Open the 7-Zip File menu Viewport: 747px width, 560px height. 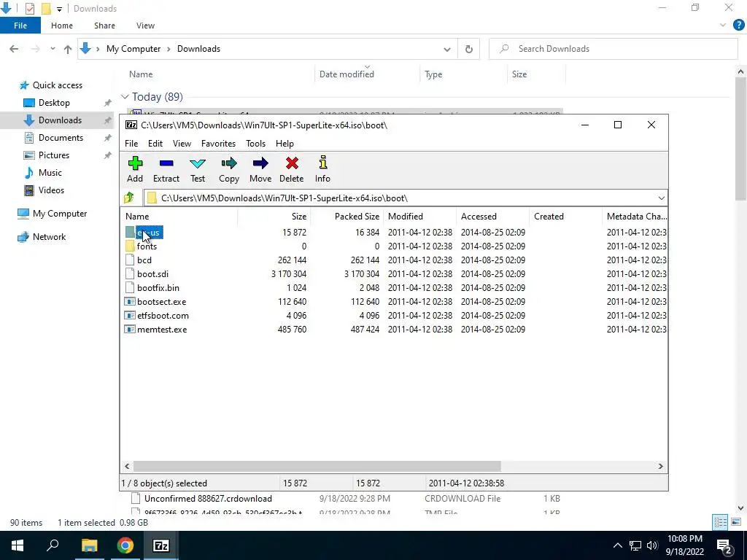(x=131, y=144)
